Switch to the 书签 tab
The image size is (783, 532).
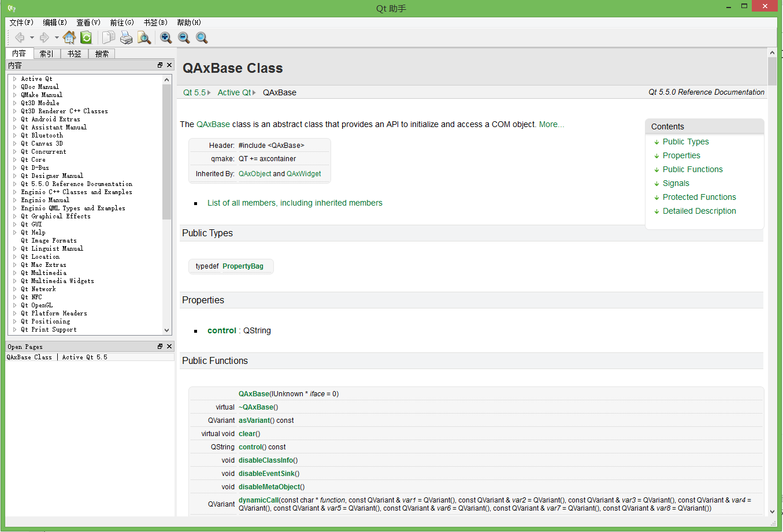click(75, 54)
